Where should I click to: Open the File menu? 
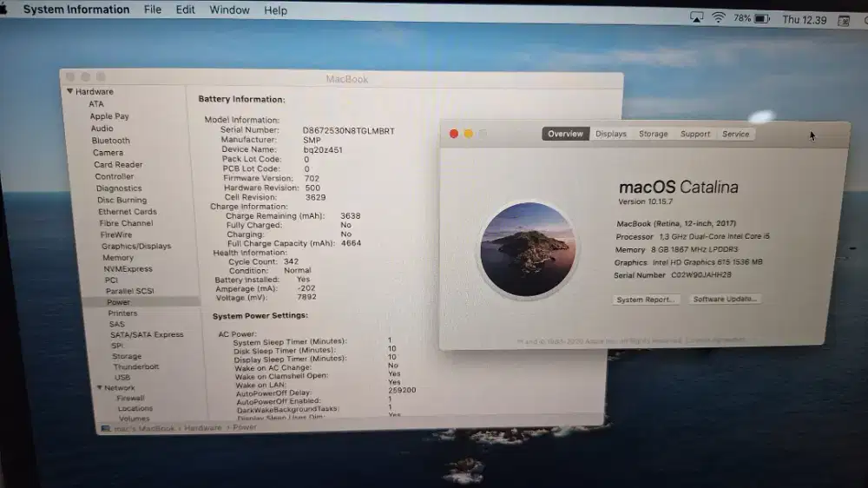[x=152, y=10]
